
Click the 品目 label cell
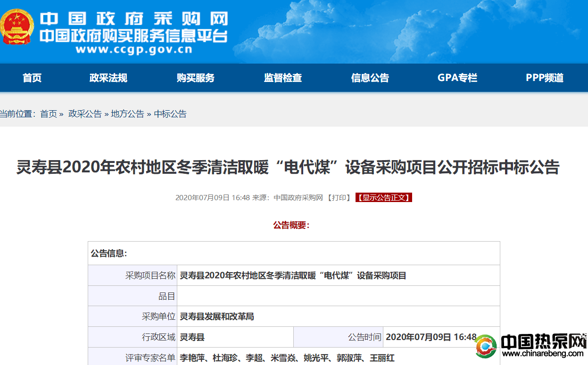point(133,296)
